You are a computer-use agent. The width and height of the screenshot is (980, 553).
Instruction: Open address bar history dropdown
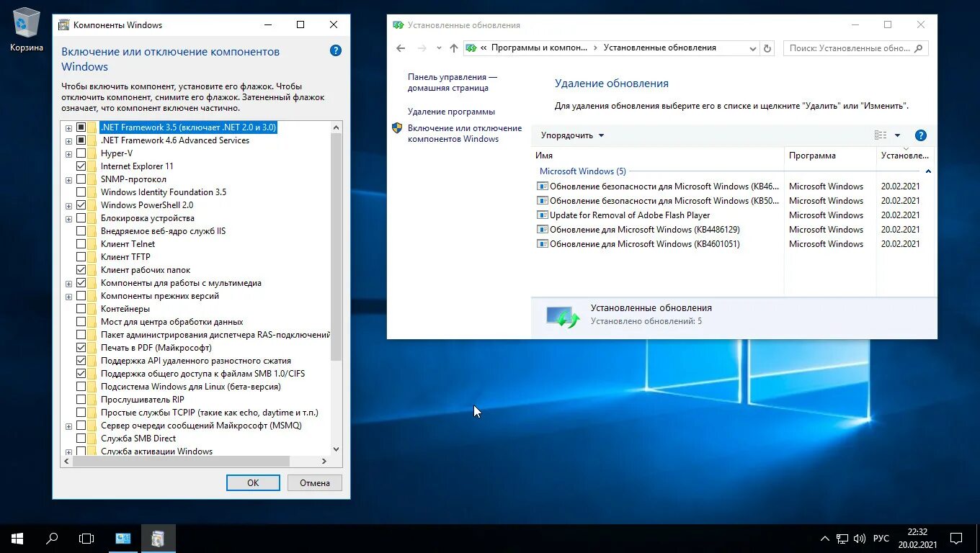[x=752, y=48]
